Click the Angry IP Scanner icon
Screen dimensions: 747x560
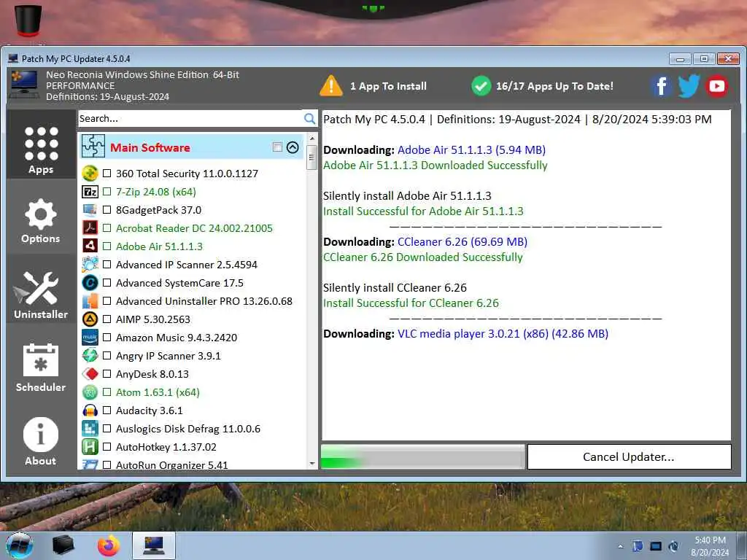[x=90, y=356]
